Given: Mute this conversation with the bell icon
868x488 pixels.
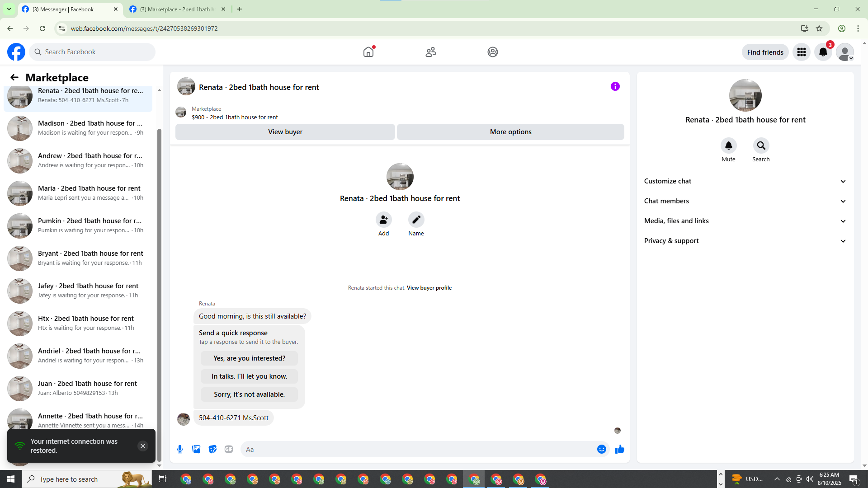Looking at the screenshot, I should (x=728, y=145).
